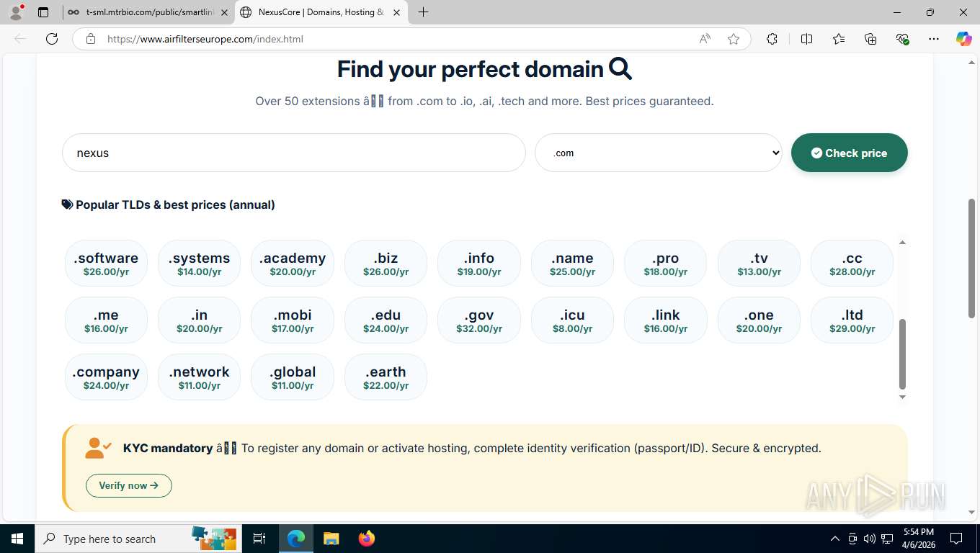The image size is (980, 553).
Task: Switch to the t-sml.mtrbio.com tab
Action: coord(148,12)
